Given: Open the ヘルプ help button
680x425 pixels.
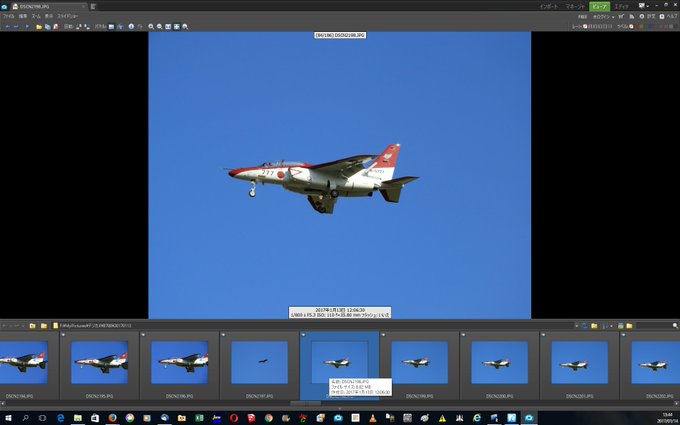Looking at the screenshot, I should [668, 16].
